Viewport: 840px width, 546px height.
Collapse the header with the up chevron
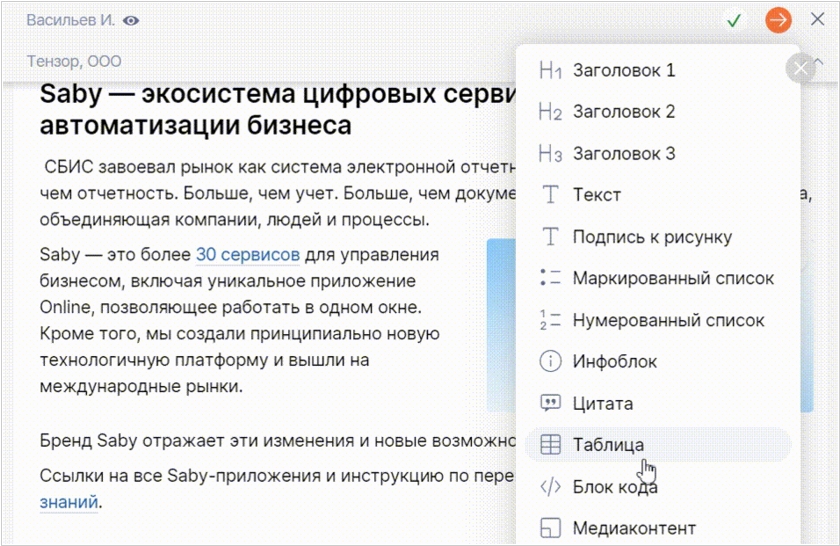[819, 61]
